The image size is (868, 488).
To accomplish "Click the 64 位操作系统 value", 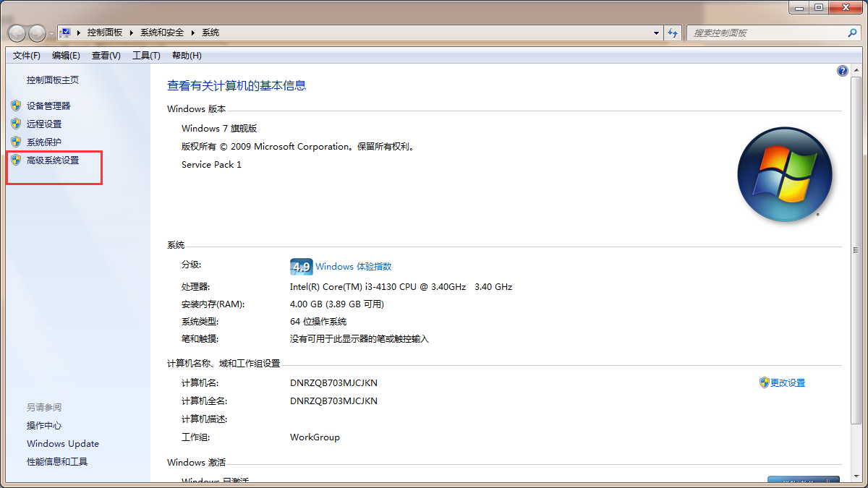I will [x=318, y=322].
